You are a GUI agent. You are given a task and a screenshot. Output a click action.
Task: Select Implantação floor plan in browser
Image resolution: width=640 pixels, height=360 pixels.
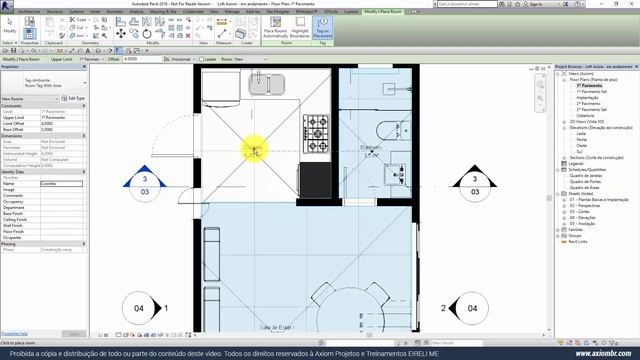587,98
